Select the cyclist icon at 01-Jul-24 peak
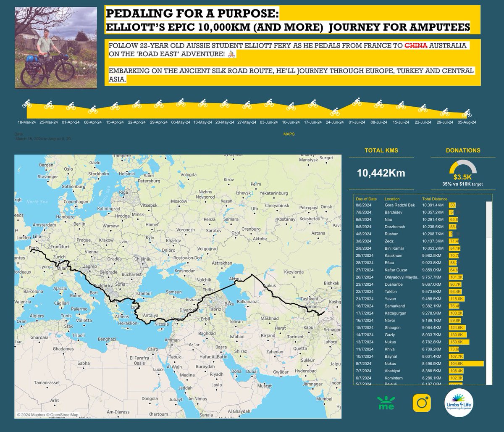The height and width of the screenshot is (432, 504). tap(357, 101)
